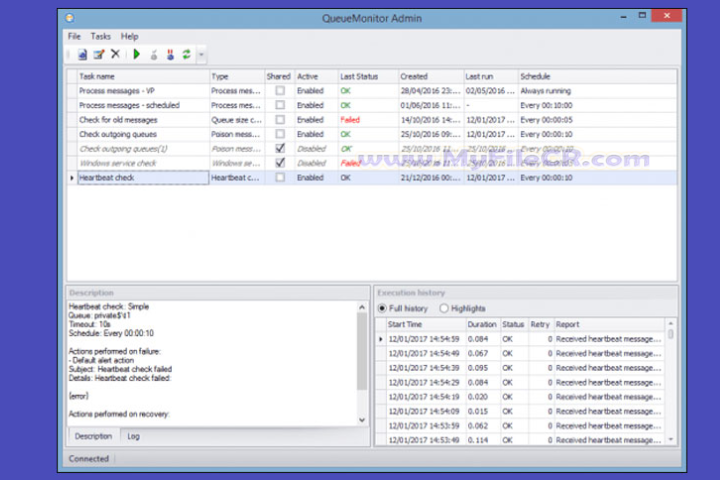Click the delete task X icon

[115, 54]
